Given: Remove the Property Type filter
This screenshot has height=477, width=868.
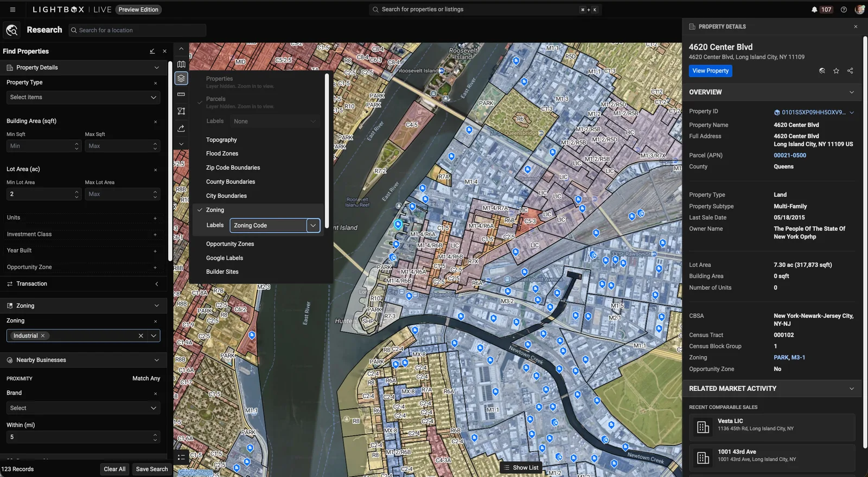Looking at the screenshot, I should 156,83.
